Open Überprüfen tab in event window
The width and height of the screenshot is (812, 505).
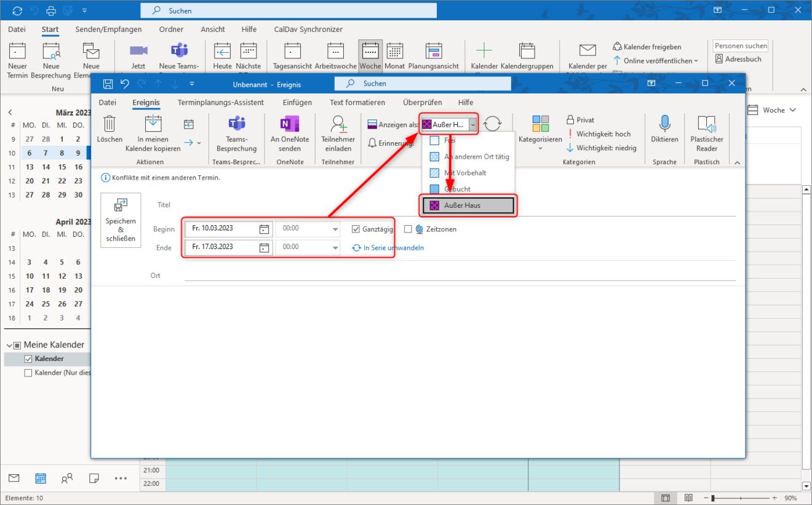click(421, 103)
